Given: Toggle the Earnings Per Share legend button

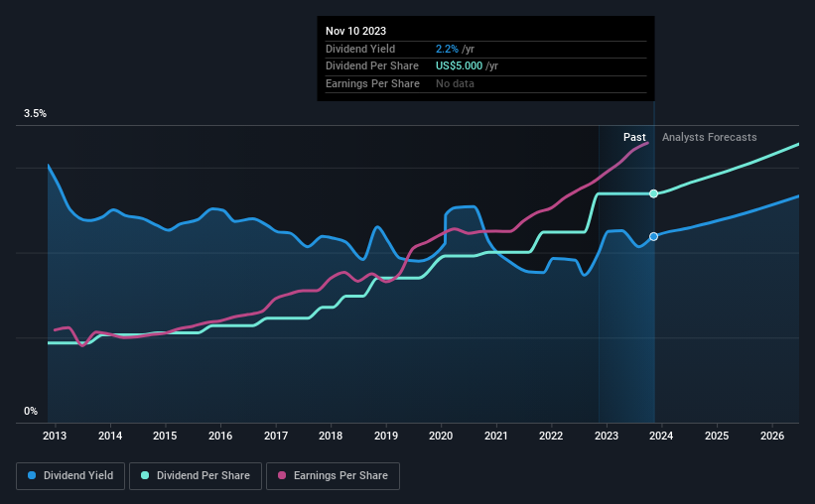Looking at the screenshot, I should click(x=334, y=476).
